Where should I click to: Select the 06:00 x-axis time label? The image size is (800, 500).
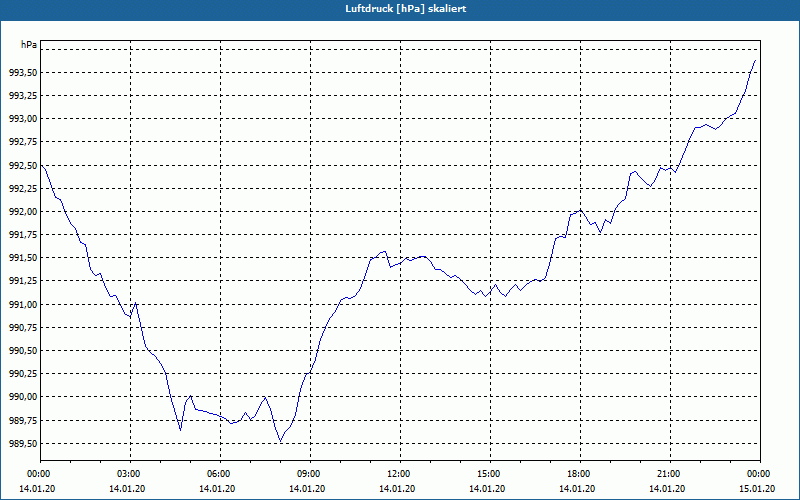[217, 474]
